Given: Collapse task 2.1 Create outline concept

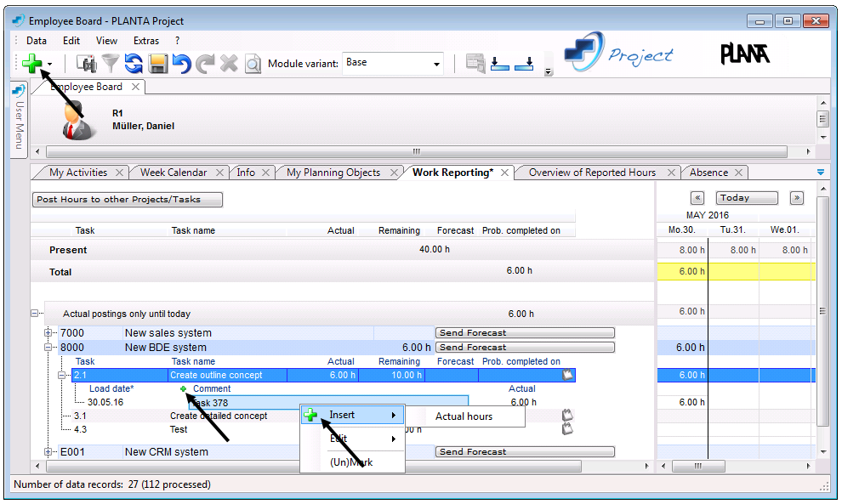Looking at the screenshot, I should pos(62,375).
